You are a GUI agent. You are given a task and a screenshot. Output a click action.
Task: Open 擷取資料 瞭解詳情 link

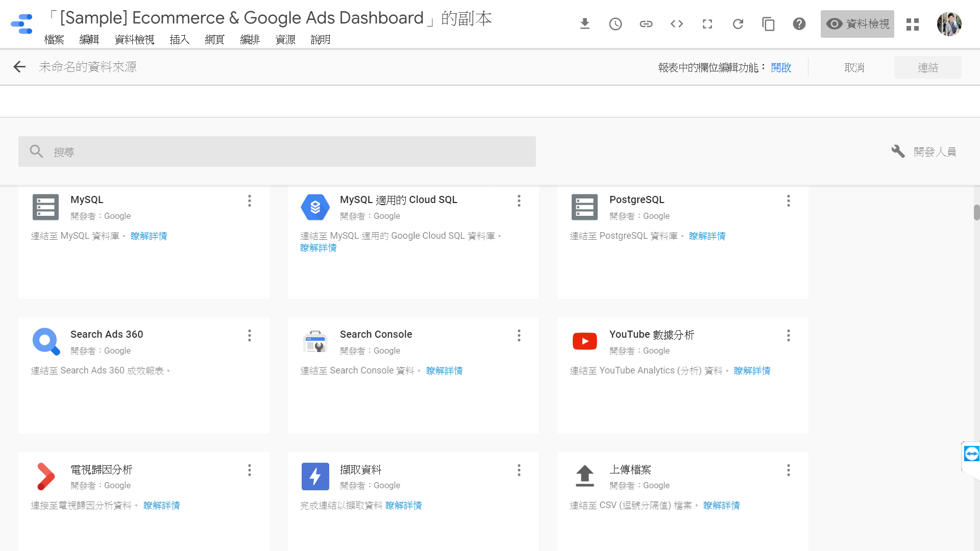click(404, 505)
